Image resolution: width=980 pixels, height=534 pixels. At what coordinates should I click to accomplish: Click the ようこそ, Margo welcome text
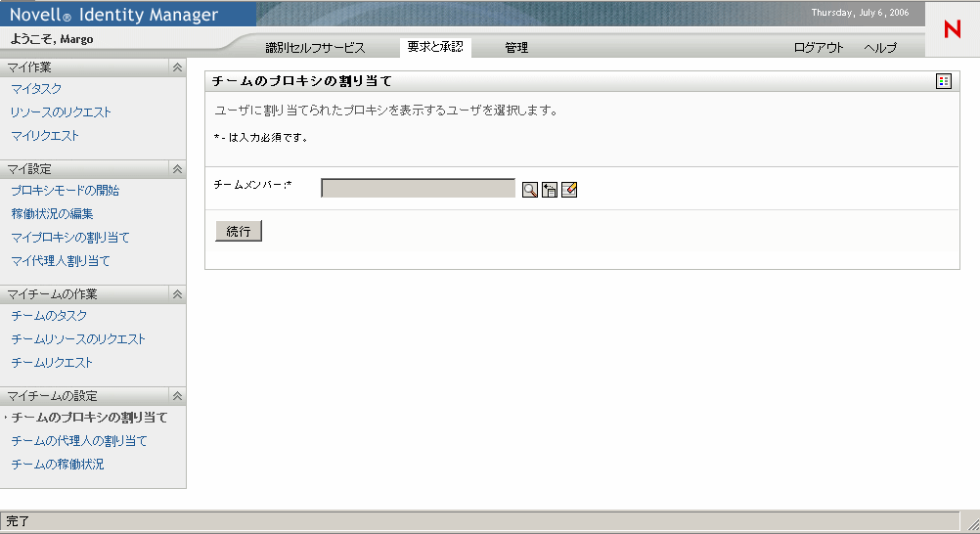click(52, 39)
